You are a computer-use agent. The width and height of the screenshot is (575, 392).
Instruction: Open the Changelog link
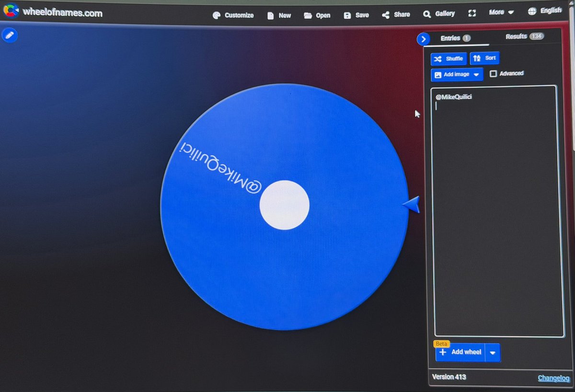coord(553,378)
